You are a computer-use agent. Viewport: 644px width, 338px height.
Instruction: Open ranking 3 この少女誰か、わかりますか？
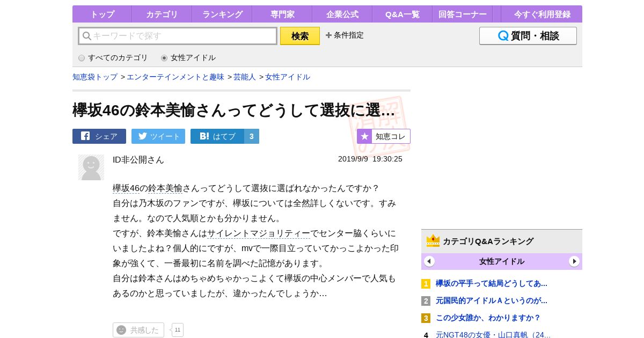(488, 318)
